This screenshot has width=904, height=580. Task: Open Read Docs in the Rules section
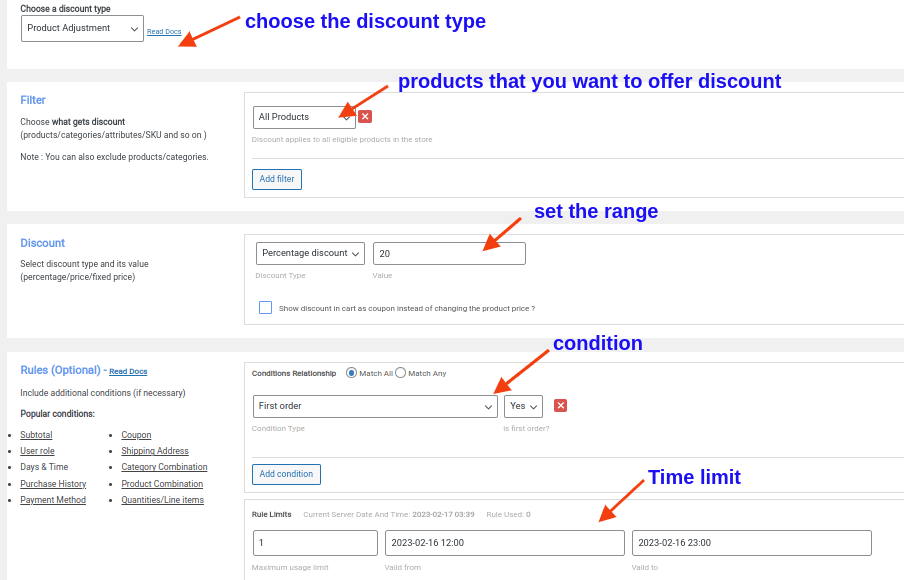127,371
